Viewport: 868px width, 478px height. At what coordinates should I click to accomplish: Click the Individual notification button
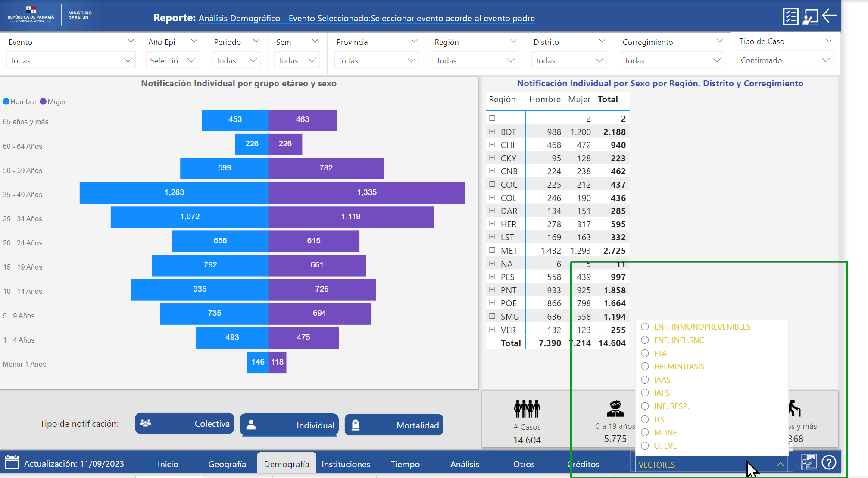coord(289,425)
